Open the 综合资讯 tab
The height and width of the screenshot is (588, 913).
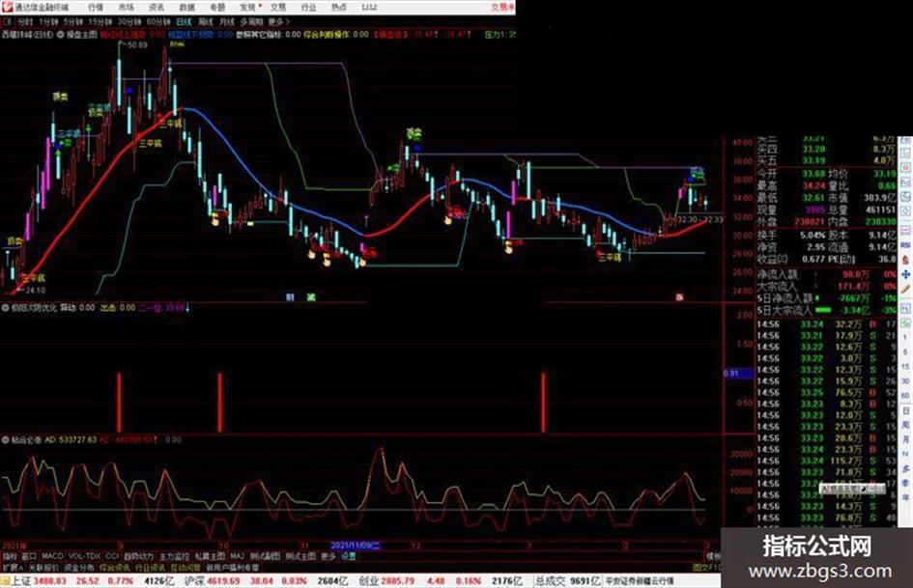[x=115, y=567]
